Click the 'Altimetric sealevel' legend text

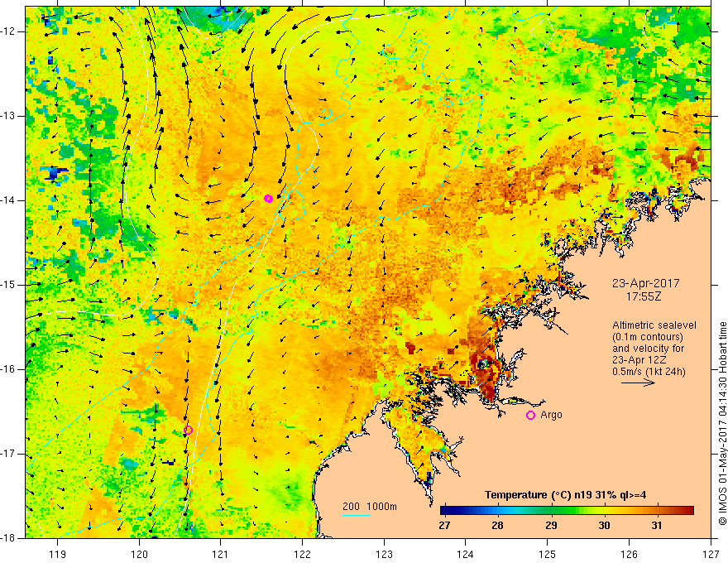coord(654,325)
